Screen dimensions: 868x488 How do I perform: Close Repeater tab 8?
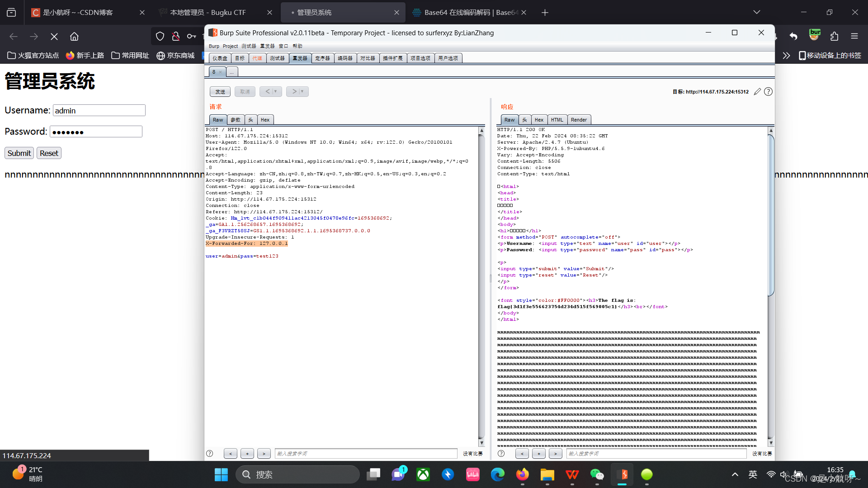220,72
